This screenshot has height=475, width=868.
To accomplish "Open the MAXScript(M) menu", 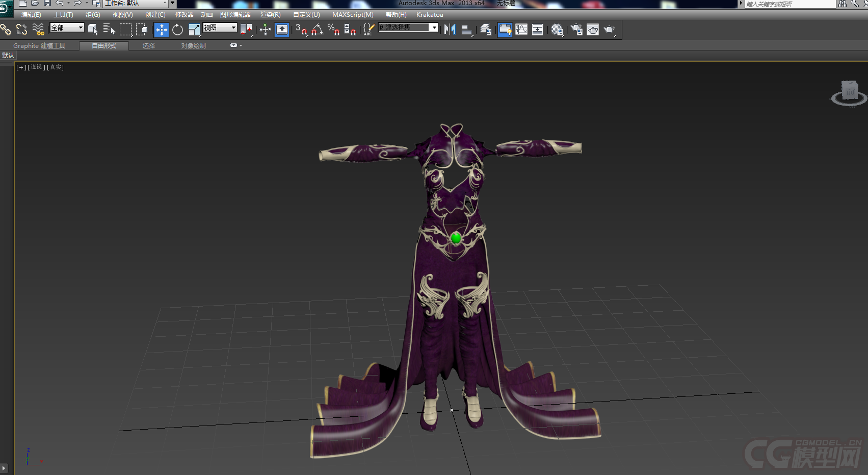I will pyautogui.click(x=353, y=15).
